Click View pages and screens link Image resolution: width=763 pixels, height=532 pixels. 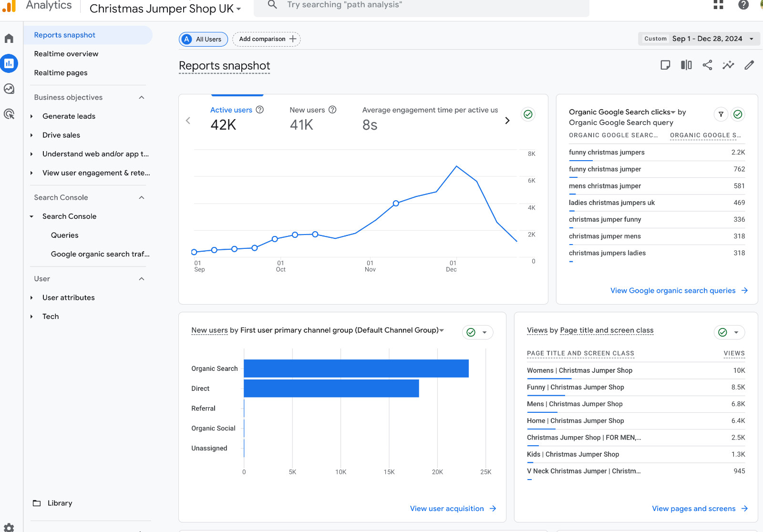click(700, 509)
